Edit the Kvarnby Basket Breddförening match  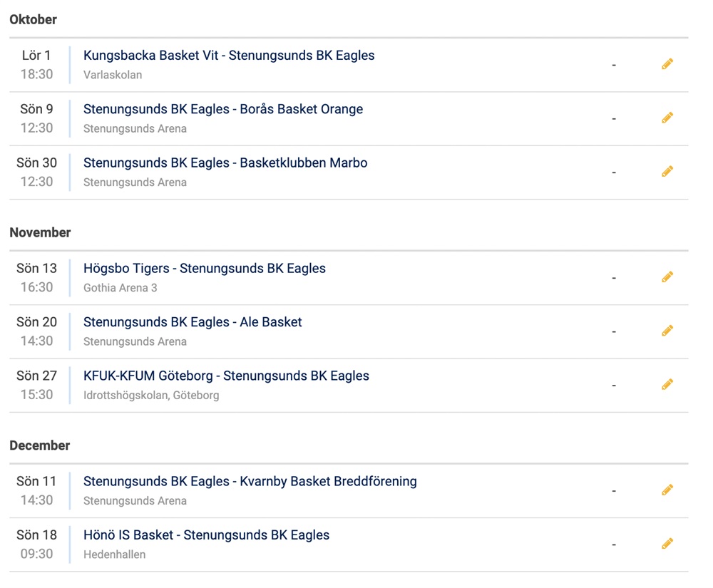pyautogui.click(x=667, y=490)
